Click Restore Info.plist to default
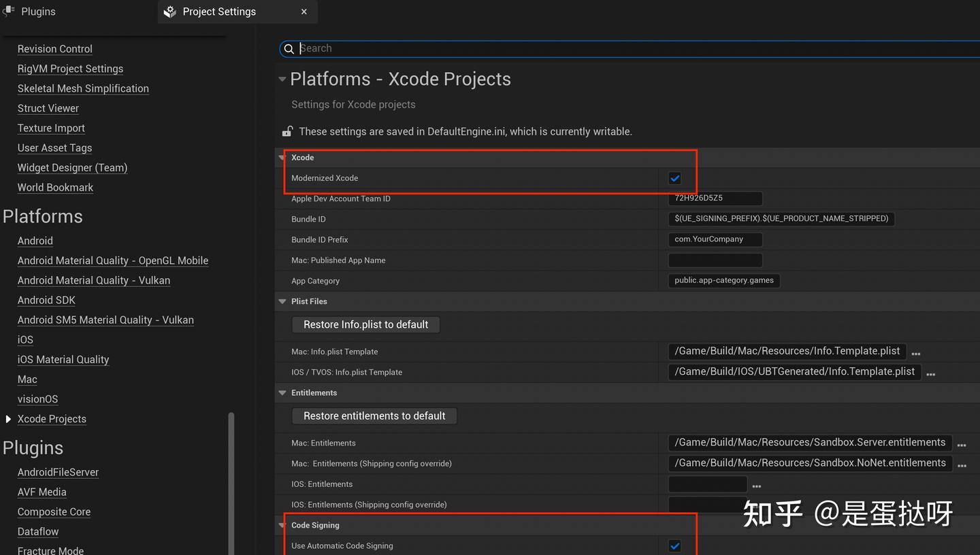The height and width of the screenshot is (555, 980). pyautogui.click(x=366, y=324)
